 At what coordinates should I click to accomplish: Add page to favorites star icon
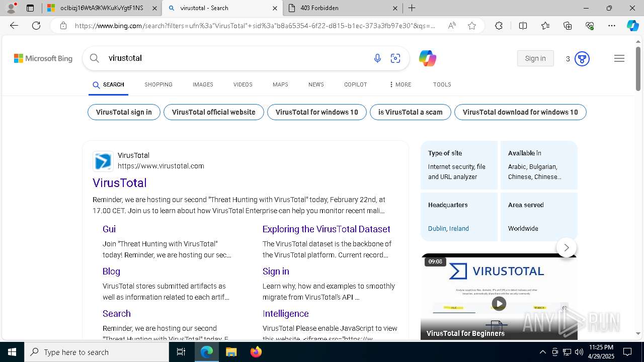tap(472, 26)
